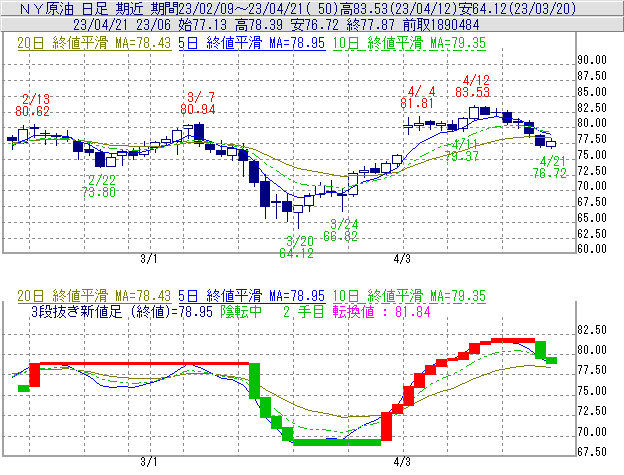Viewport: 624px width, 475px height.
Task: Click the 転換値 : 81.84 pink text
Action: point(382,311)
